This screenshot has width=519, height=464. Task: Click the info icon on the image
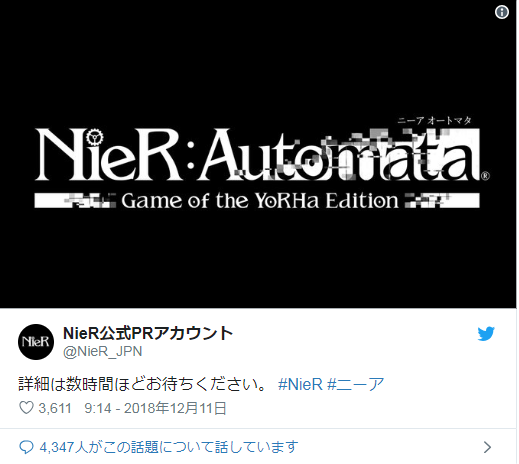(x=501, y=12)
